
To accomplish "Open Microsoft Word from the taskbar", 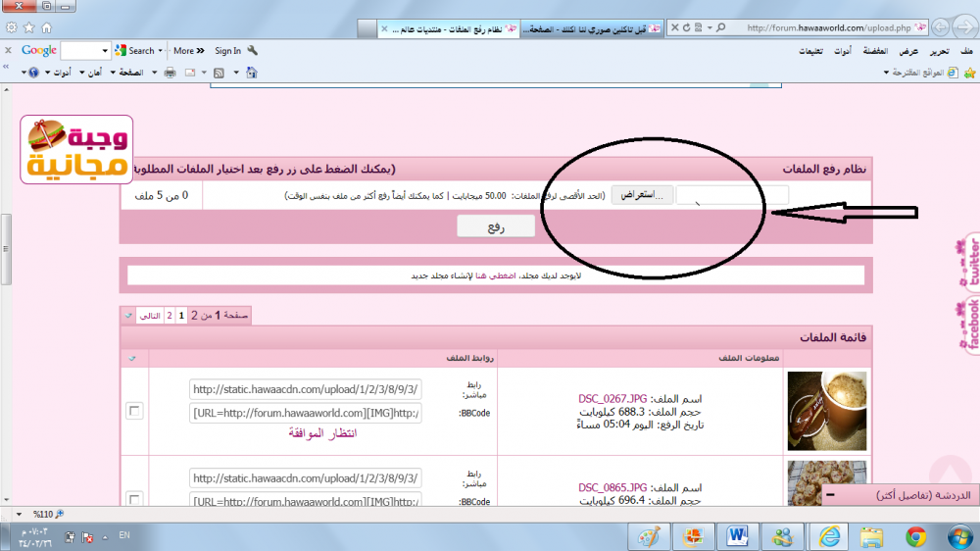I will pyautogui.click(x=738, y=536).
